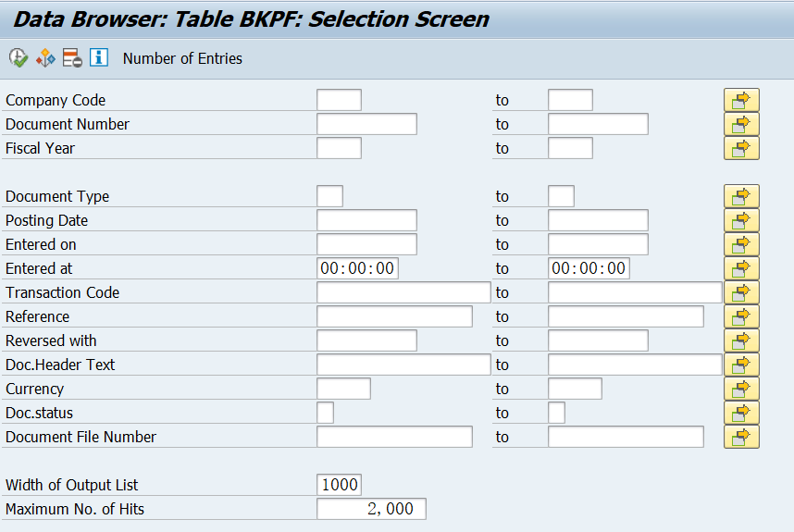Click the delete selection row icon
Viewport: 794px width, 532px height.
click(72, 58)
